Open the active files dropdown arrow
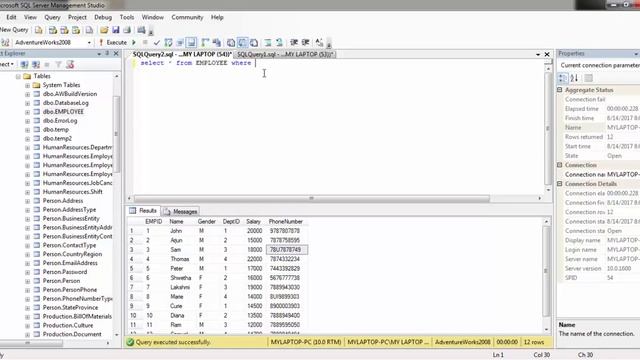Image resolution: width=640 pixels, height=360 pixels. coord(538,54)
